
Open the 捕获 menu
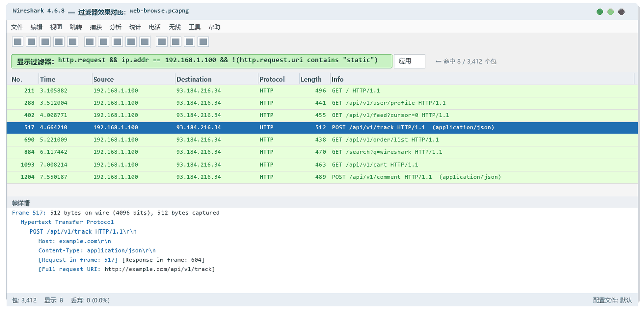[x=96, y=27]
